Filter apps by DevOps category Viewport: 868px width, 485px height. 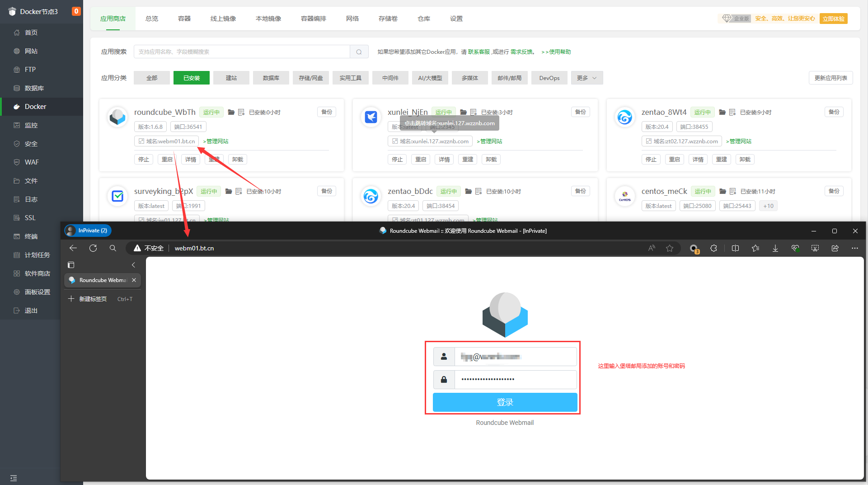549,78
